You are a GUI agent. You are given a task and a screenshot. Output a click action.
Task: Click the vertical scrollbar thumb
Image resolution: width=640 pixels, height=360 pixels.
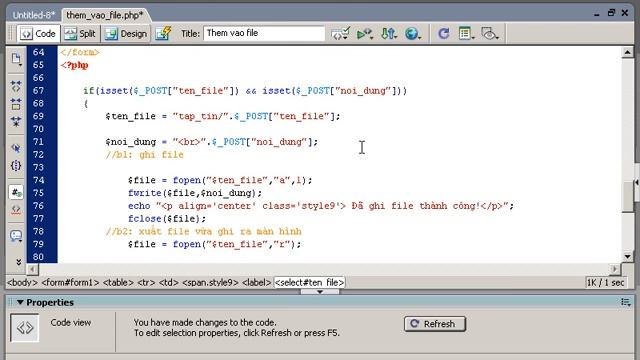click(627, 197)
